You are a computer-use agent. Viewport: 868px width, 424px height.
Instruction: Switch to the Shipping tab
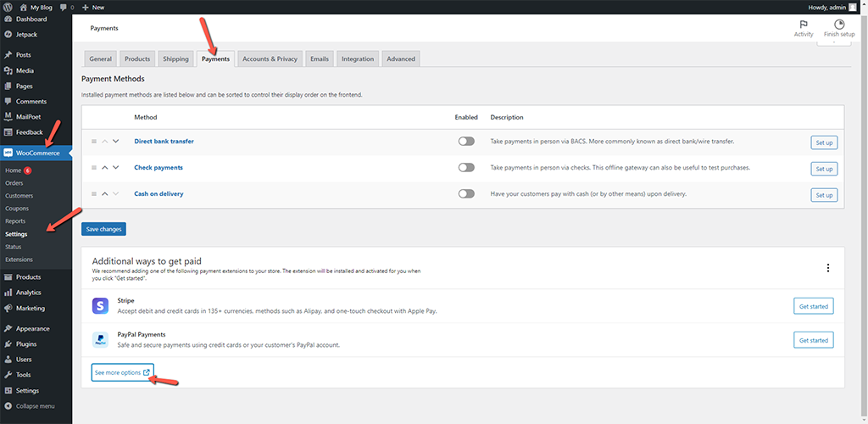(x=175, y=59)
